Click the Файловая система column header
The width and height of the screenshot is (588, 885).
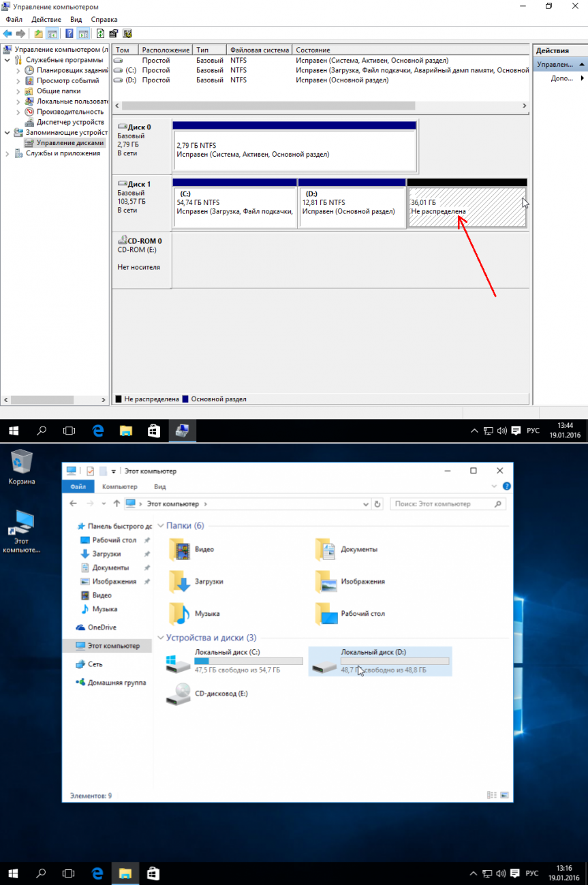click(260, 50)
